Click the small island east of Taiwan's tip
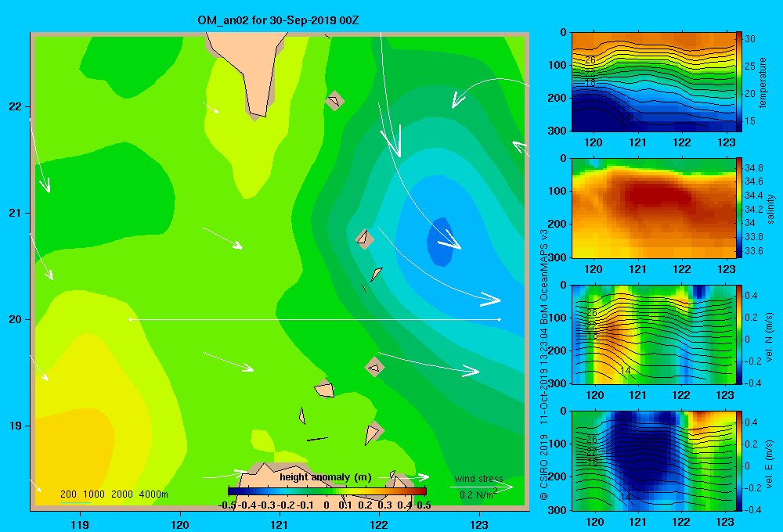 (334, 101)
